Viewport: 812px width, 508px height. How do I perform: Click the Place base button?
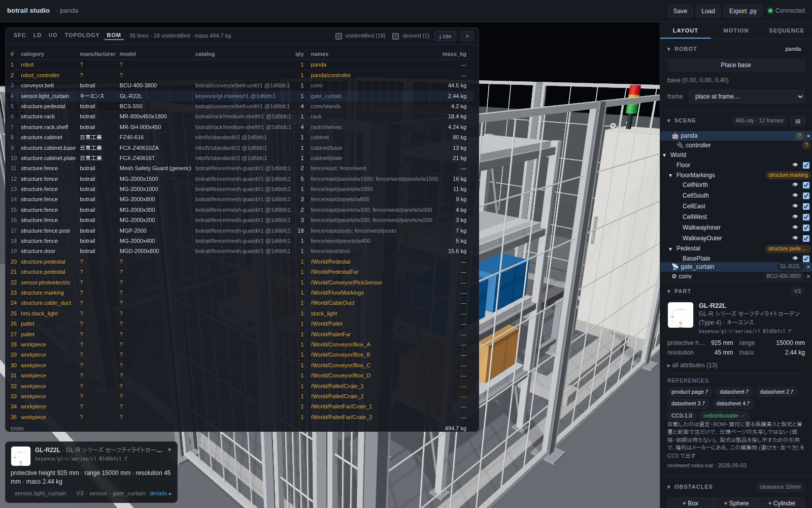pyautogui.click(x=736, y=65)
